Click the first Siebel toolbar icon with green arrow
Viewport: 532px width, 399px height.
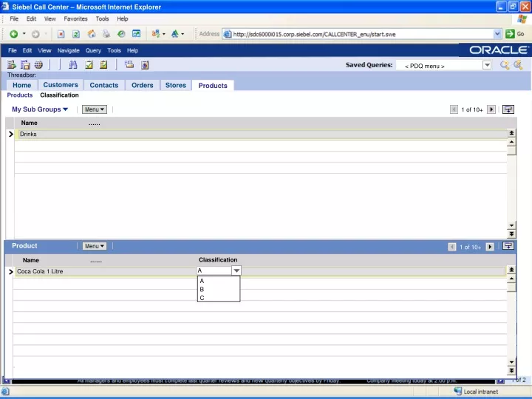12,64
